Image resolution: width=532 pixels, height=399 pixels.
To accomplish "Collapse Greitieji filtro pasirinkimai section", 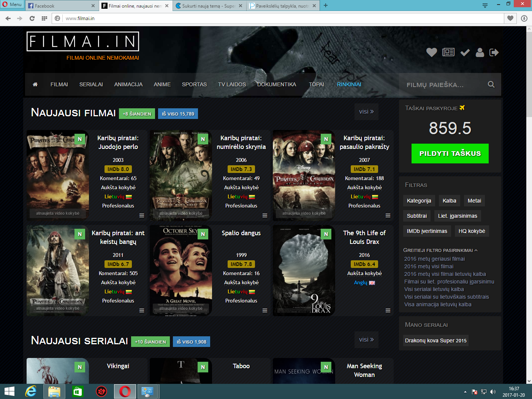I will click(440, 250).
